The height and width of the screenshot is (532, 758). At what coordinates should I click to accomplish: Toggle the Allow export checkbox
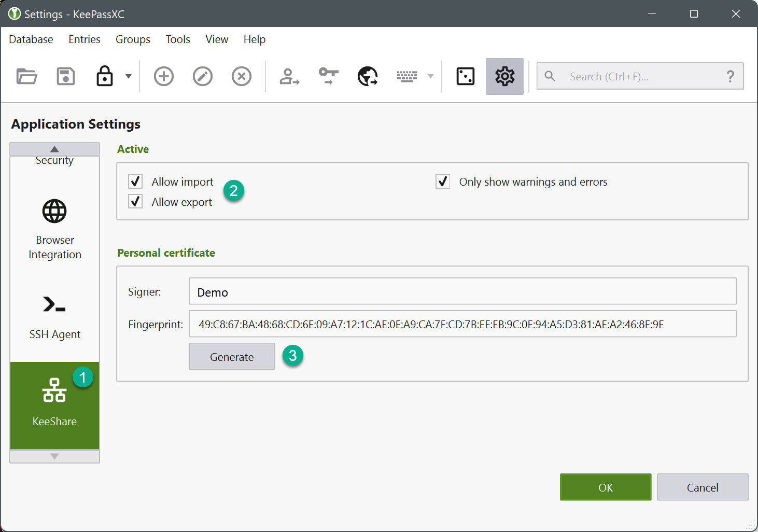tap(135, 202)
